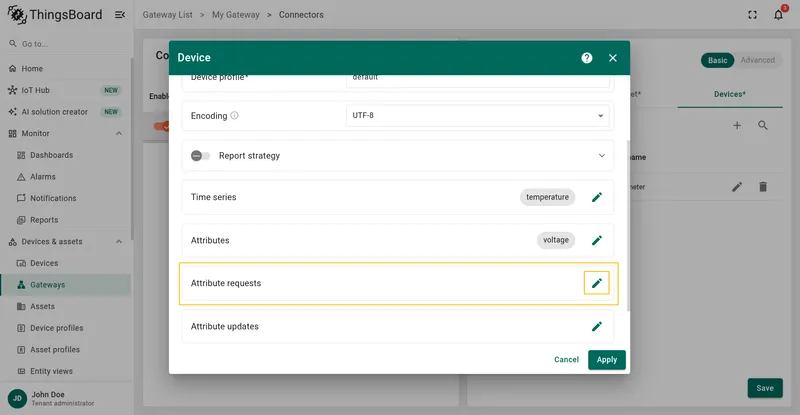Screen dimensions: 800x415
Task: Click voltage chip
Action: 556,240
